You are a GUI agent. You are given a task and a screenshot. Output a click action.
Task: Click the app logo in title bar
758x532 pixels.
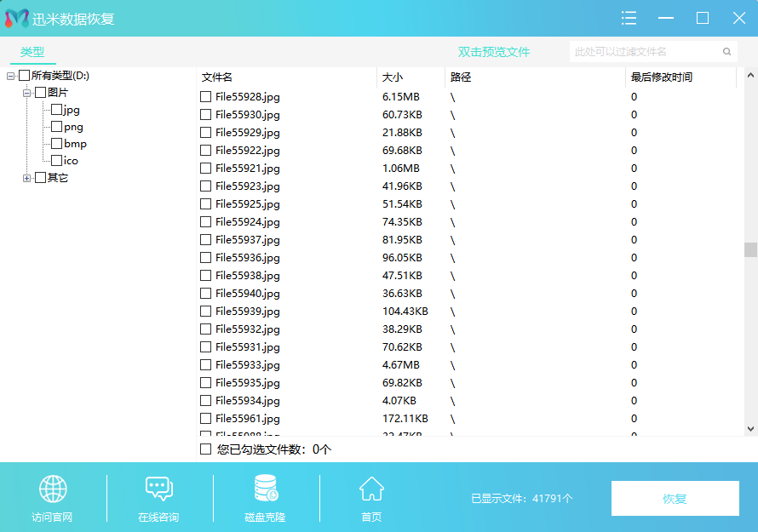[x=17, y=19]
